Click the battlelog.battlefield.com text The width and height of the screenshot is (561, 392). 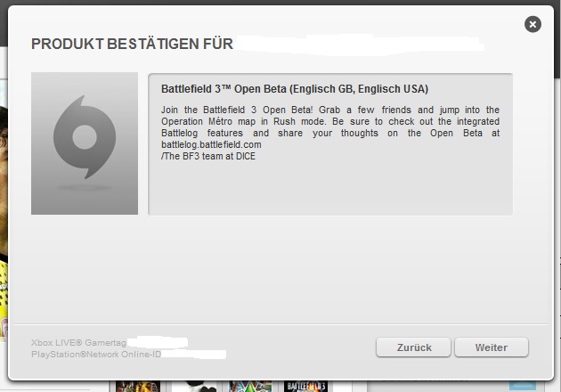[211, 144]
